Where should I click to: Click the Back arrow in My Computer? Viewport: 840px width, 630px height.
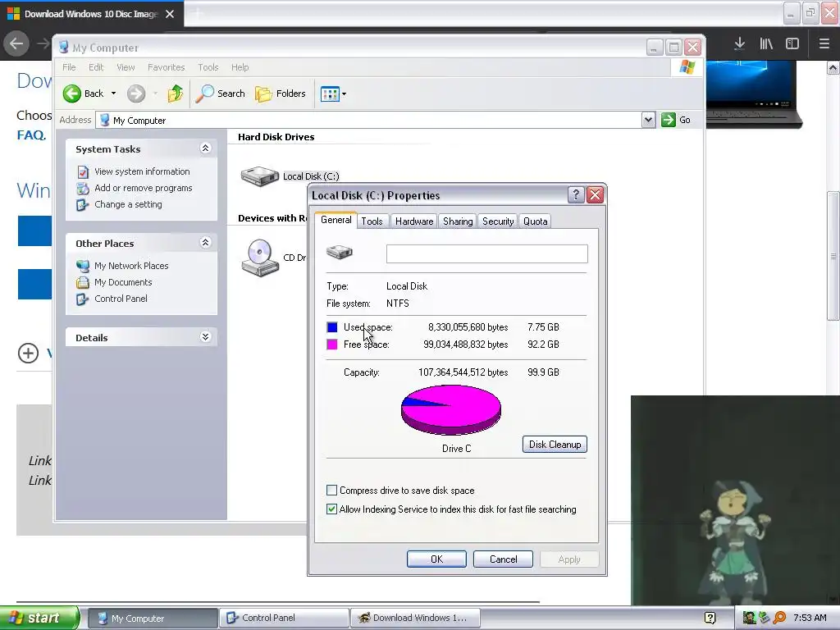pyautogui.click(x=72, y=94)
